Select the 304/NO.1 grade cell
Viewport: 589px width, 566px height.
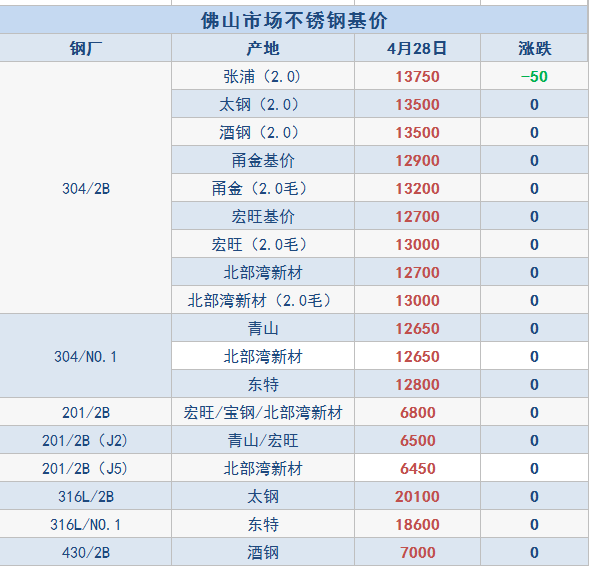pos(86,356)
